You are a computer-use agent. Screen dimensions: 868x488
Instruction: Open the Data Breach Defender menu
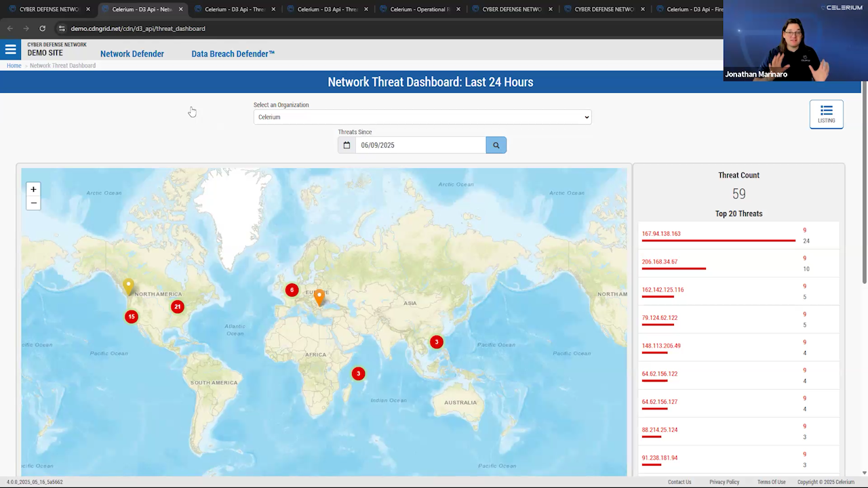point(233,54)
